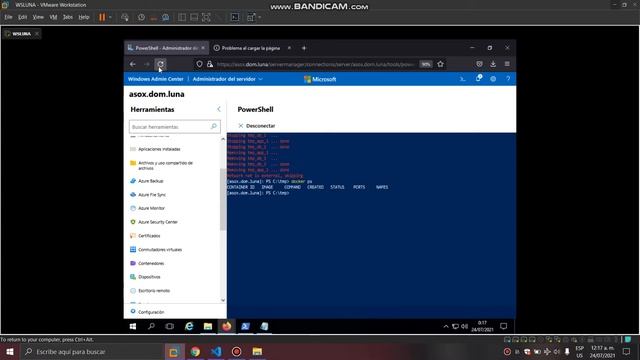Click VMware send Ctrl+Alt+Del icon

tap(125, 17)
